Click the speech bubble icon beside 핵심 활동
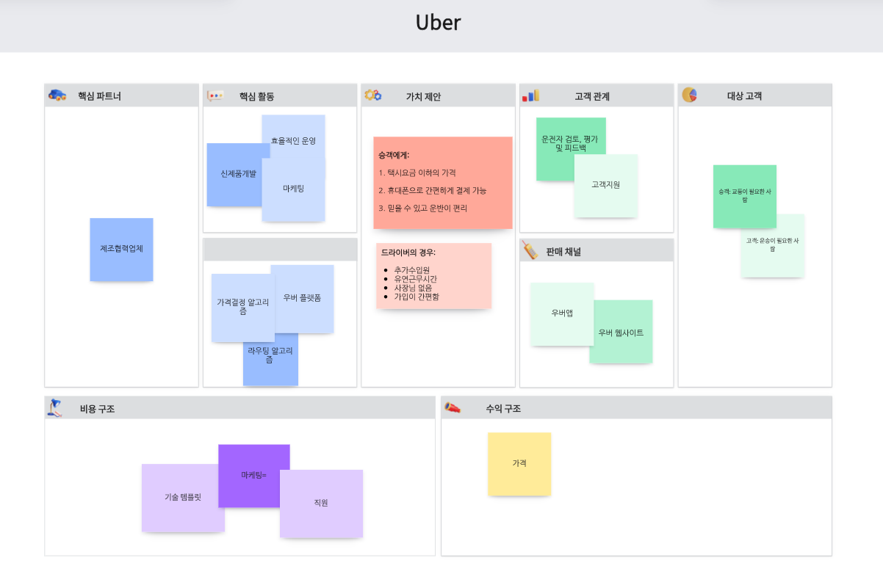The image size is (883, 588). coord(215,96)
